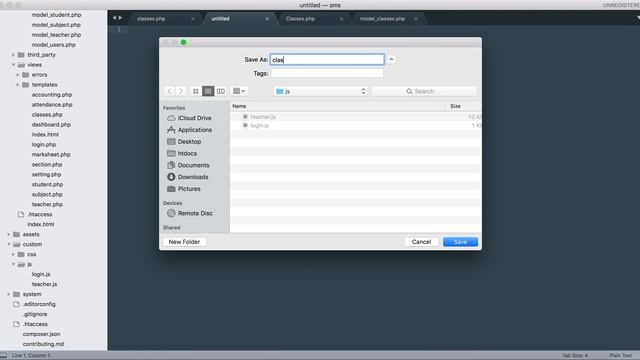Expand the css folder

(13, 254)
